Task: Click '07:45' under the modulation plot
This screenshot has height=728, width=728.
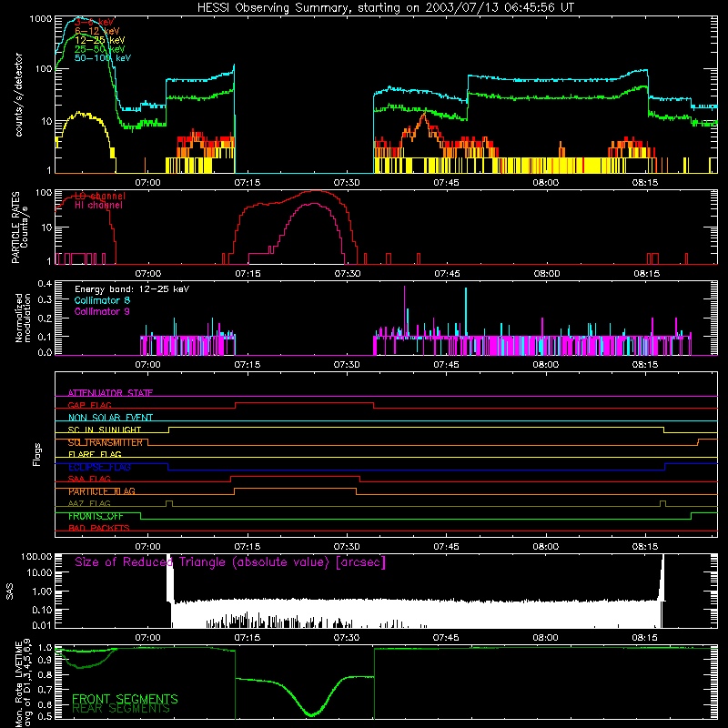Action: click(x=446, y=365)
